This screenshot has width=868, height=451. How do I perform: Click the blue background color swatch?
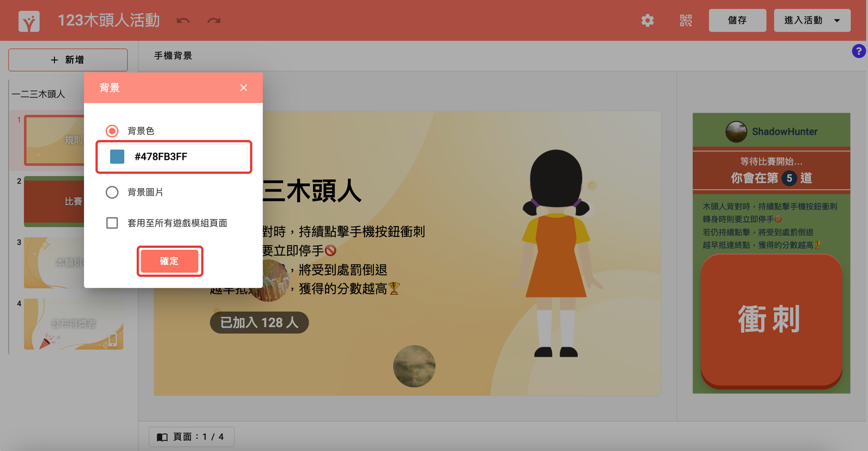(x=117, y=157)
